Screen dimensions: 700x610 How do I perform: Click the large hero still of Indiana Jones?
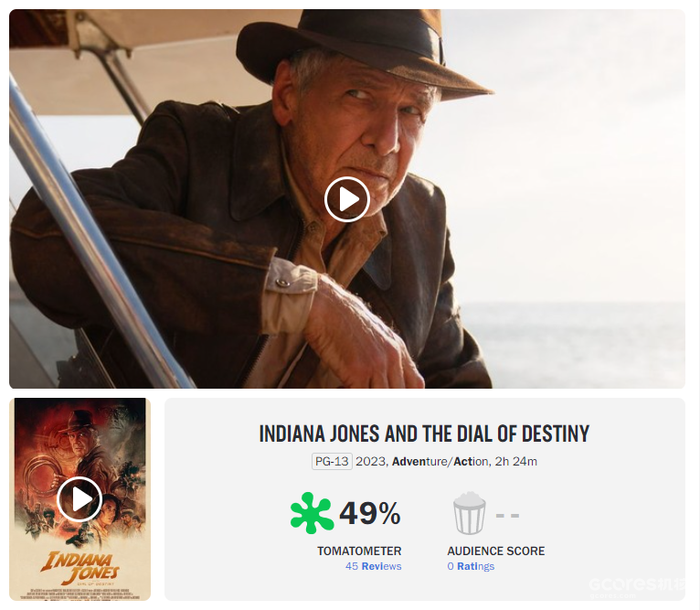click(x=347, y=199)
